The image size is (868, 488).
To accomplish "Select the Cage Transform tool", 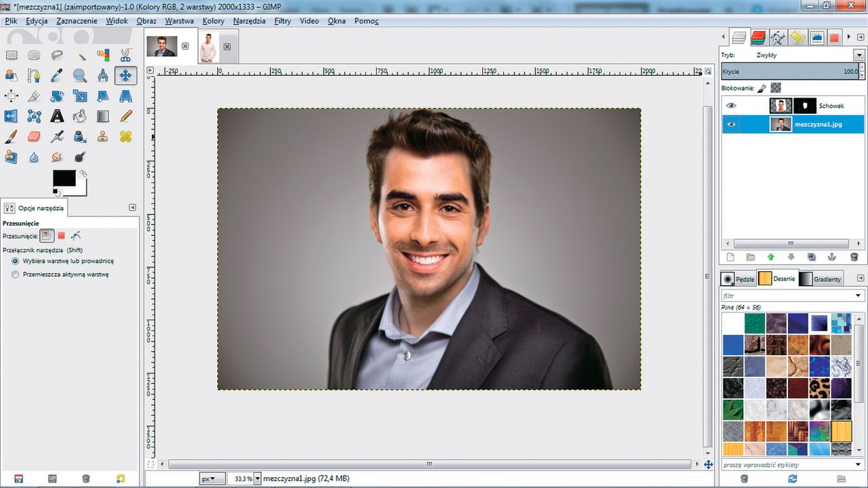I will pyautogui.click(x=34, y=116).
